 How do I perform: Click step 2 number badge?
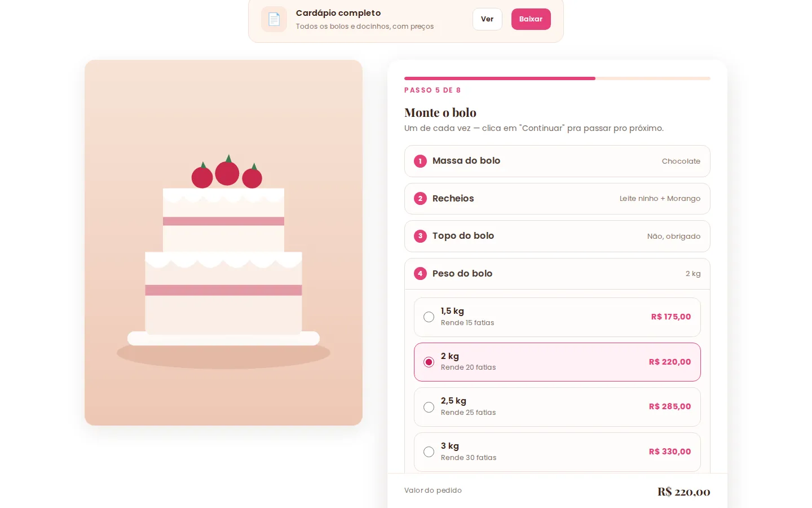(x=420, y=199)
